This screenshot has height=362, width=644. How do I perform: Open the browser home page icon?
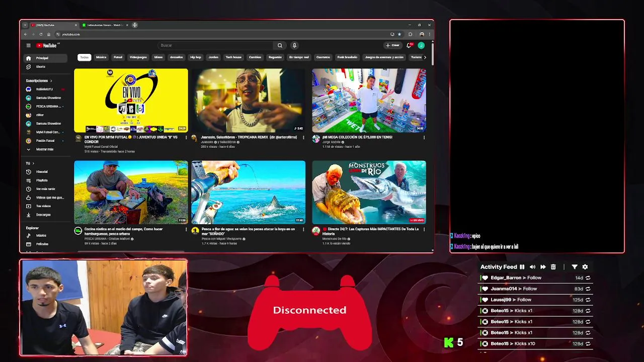pos(48,34)
